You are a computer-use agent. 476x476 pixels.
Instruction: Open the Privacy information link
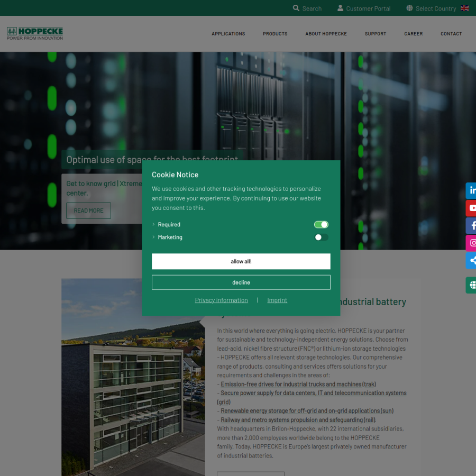(221, 300)
